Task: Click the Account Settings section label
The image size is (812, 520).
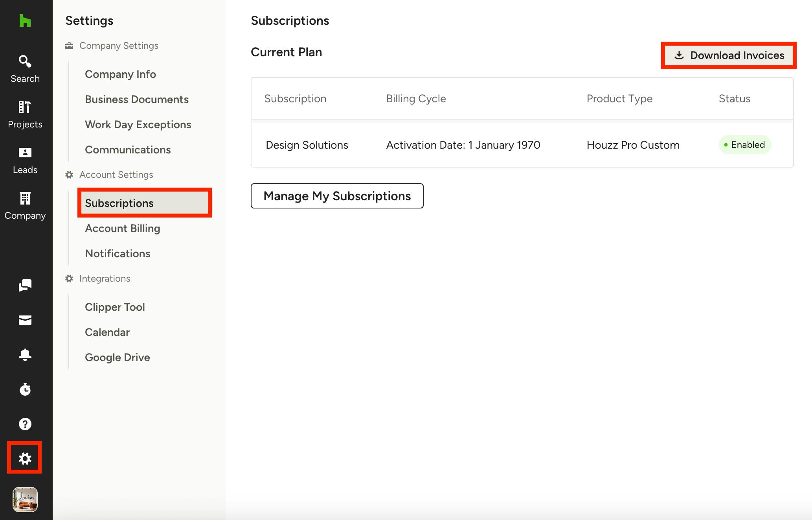Action: coord(116,175)
